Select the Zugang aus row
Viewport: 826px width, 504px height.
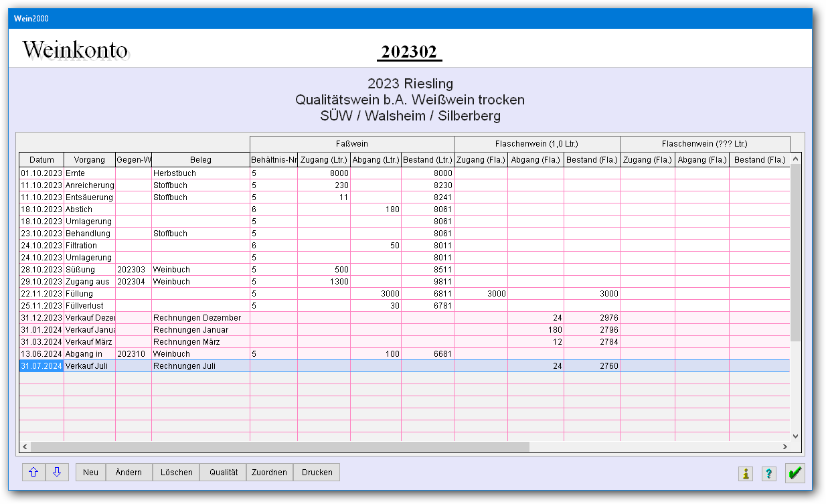coord(404,282)
